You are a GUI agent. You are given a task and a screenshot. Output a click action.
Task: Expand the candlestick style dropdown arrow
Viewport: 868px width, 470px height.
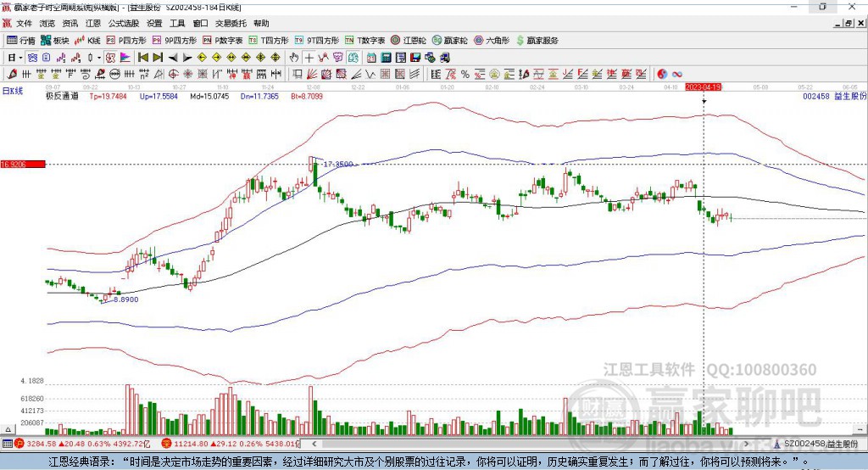(99, 58)
